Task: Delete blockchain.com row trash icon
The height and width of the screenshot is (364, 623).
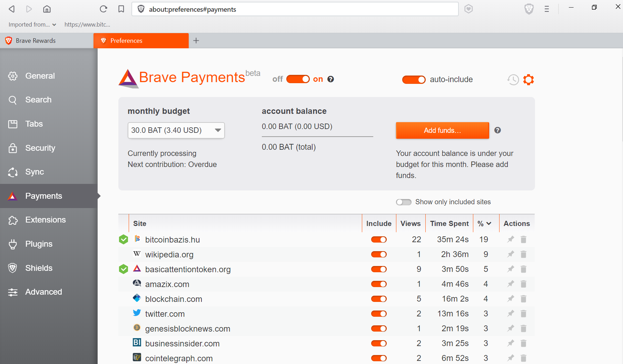Action: (x=523, y=298)
